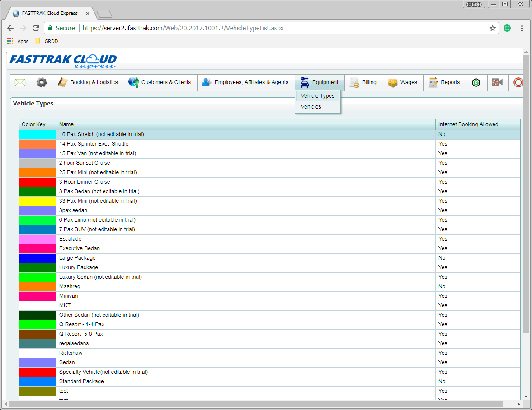532x410 pixels.
Task: Select MKT row
Action: pos(269,306)
